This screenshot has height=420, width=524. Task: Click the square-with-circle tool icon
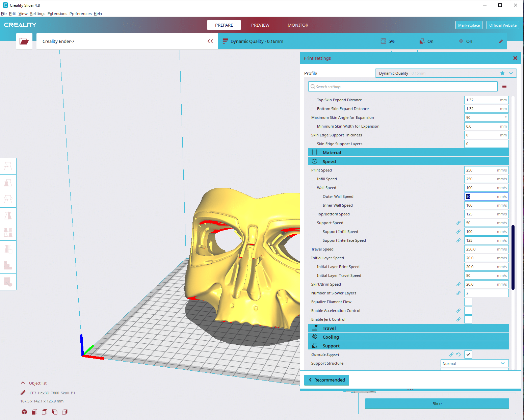(8, 282)
